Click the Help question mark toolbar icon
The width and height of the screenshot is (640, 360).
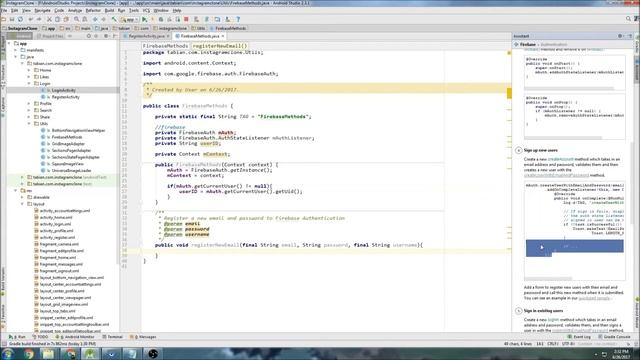point(238,19)
